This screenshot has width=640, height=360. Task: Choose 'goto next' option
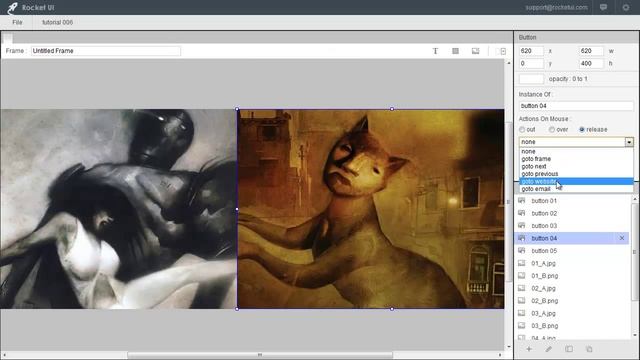tap(576, 167)
